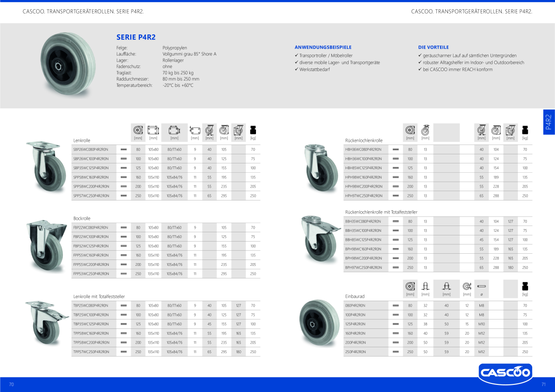555x392 pixels.
Task: Click the SERIE P4R2 heading
Action: pyautogui.click(x=136, y=37)
